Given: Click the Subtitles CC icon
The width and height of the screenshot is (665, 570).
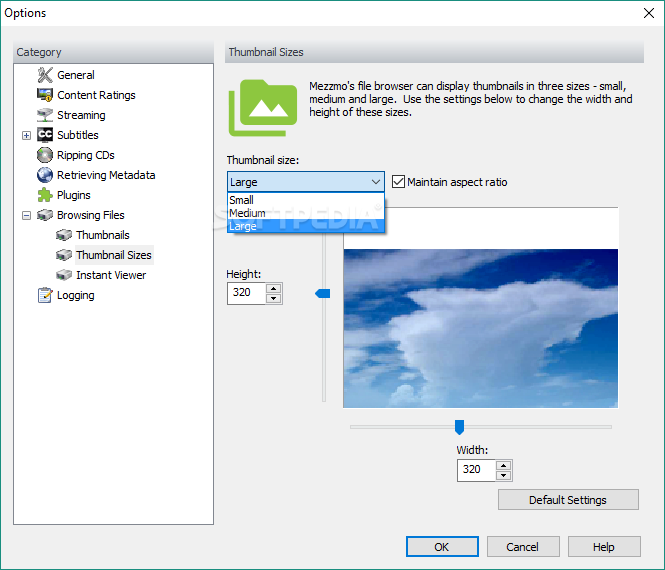Looking at the screenshot, I should pos(45,135).
